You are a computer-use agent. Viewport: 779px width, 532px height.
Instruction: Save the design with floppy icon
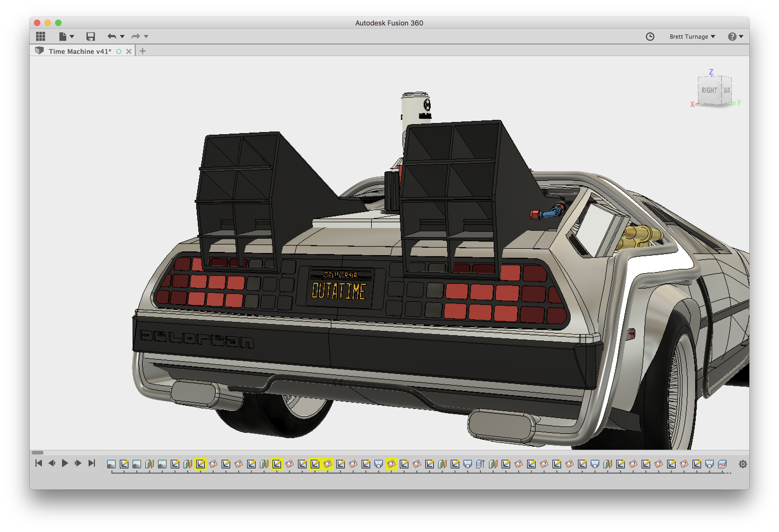(x=90, y=36)
